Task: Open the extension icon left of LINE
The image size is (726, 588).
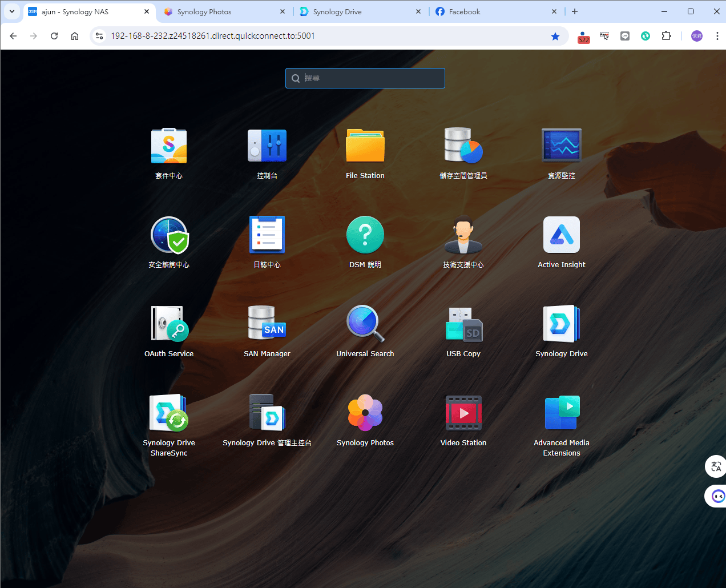Action: click(x=604, y=36)
